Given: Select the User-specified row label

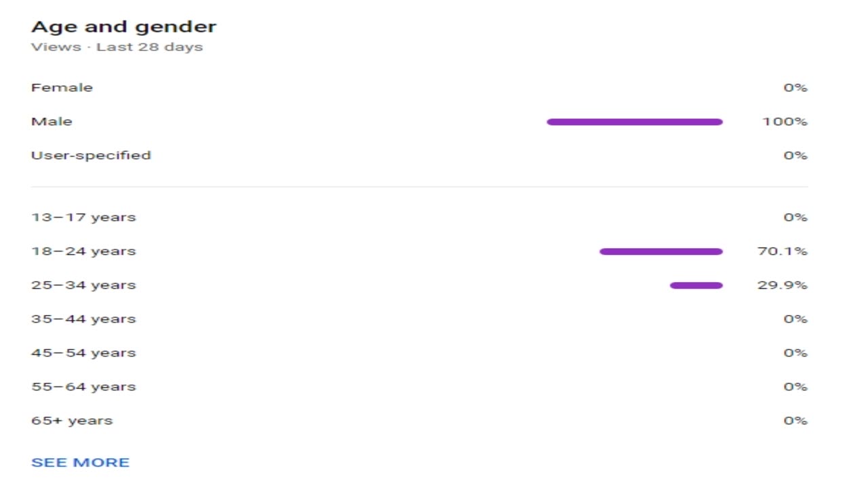Looking at the screenshot, I should click(x=91, y=155).
